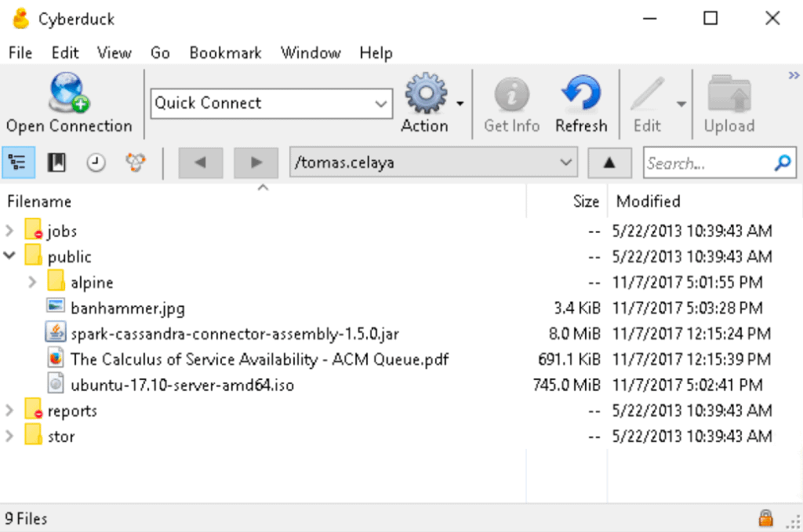Click the search magnifier icon
This screenshot has width=803, height=532.
pos(783,163)
